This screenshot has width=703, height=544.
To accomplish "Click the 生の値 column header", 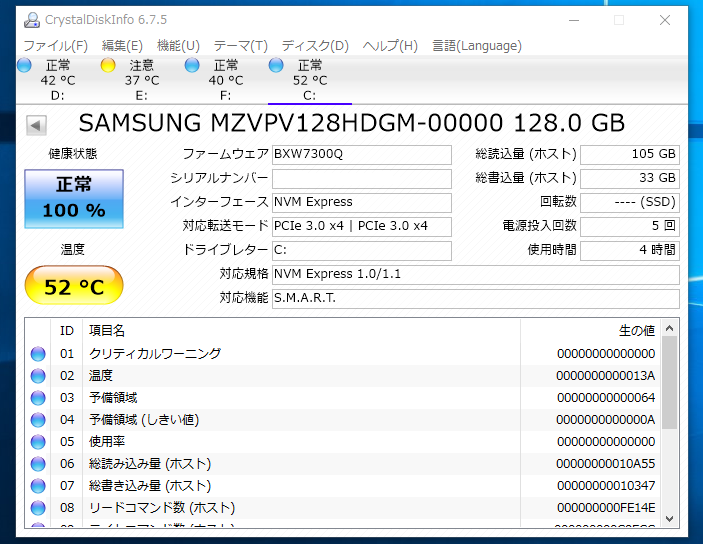I will tap(590, 331).
